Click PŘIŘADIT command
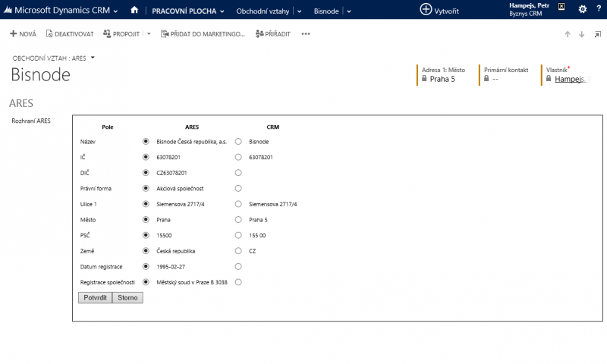The image size is (607, 364). [273, 34]
